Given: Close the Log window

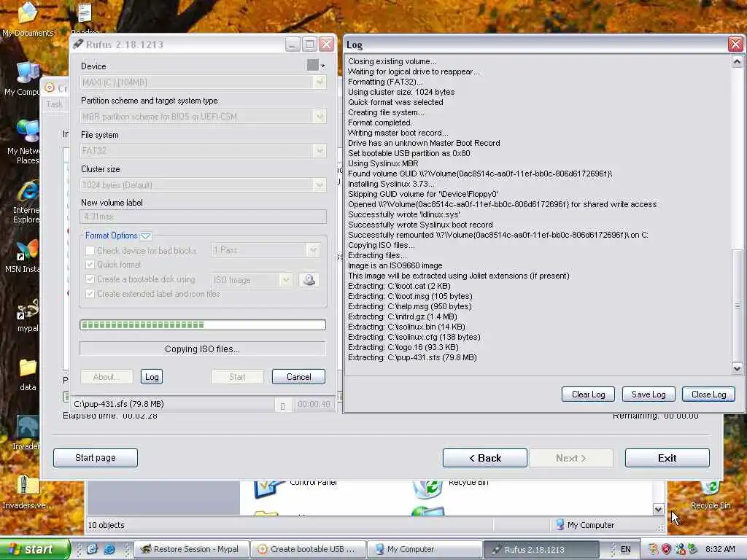Looking at the screenshot, I should pos(735,44).
